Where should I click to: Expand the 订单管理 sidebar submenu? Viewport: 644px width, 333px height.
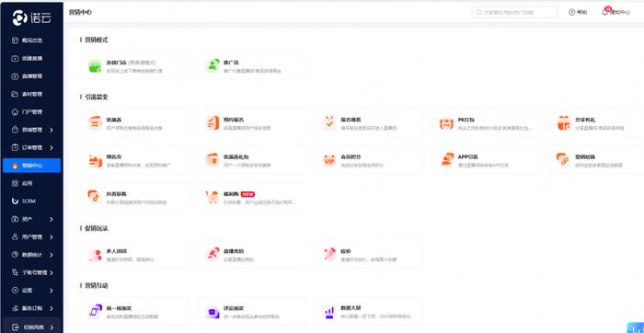coord(52,147)
